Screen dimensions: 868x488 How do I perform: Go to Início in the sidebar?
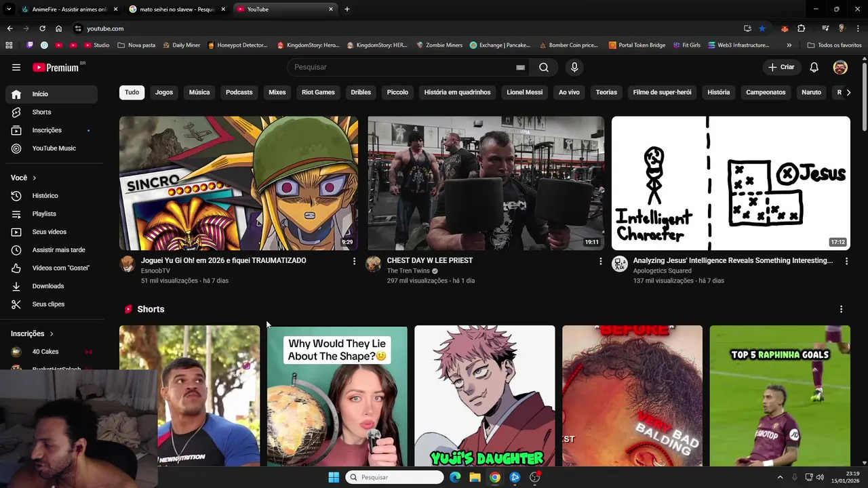coord(52,94)
